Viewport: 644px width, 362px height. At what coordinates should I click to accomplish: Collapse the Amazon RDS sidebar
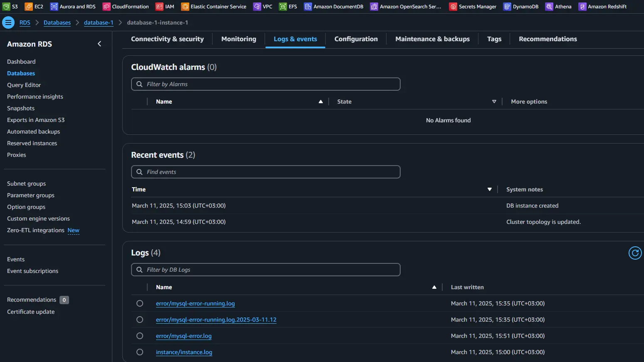pyautogui.click(x=99, y=44)
